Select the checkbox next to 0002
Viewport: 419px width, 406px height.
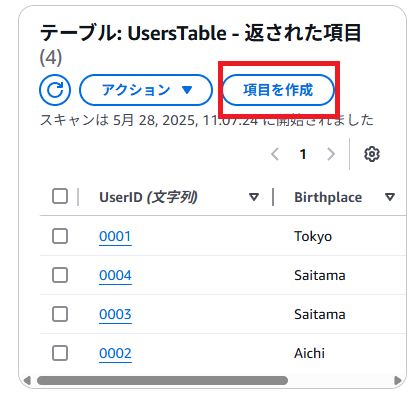(x=60, y=353)
